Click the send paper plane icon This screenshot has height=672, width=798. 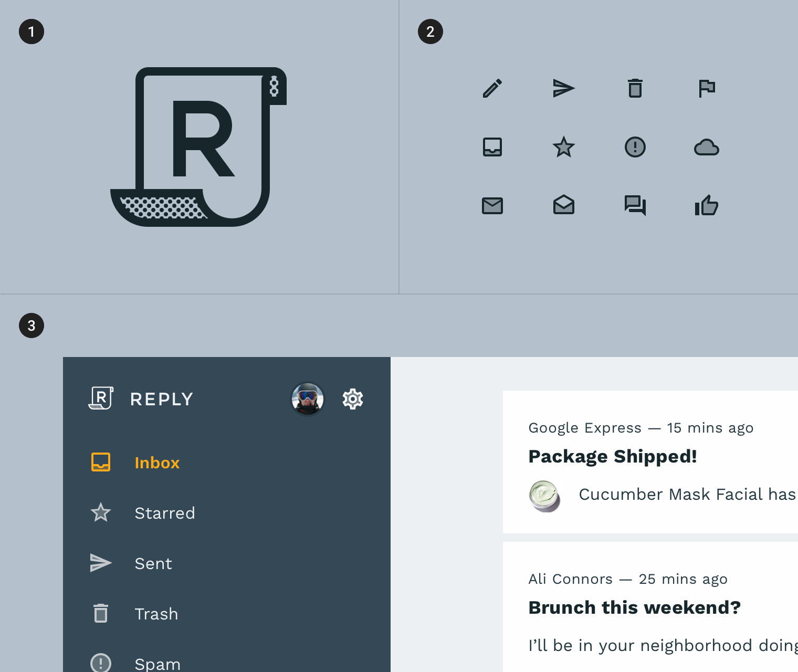(563, 88)
